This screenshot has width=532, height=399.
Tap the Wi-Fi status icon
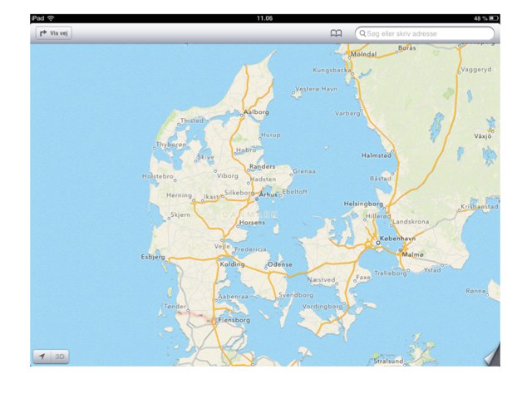click(51, 17)
